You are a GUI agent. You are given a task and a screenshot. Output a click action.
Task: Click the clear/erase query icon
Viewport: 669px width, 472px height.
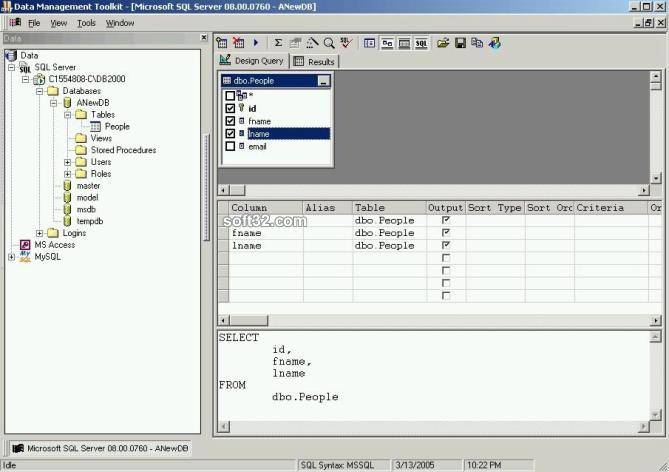point(312,43)
